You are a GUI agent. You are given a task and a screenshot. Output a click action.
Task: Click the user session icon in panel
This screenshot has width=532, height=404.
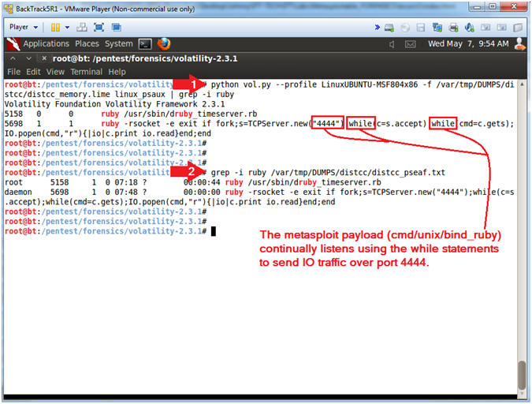520,44
